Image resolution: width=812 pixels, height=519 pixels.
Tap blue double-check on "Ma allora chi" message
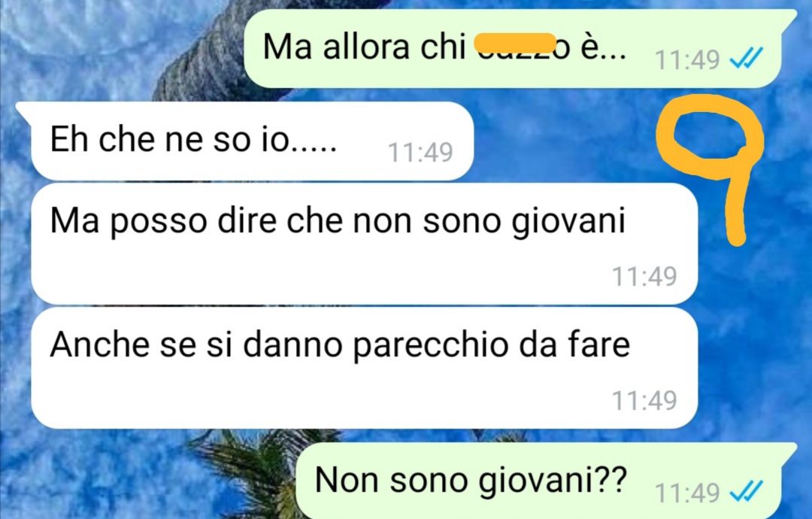click(747, 57)
